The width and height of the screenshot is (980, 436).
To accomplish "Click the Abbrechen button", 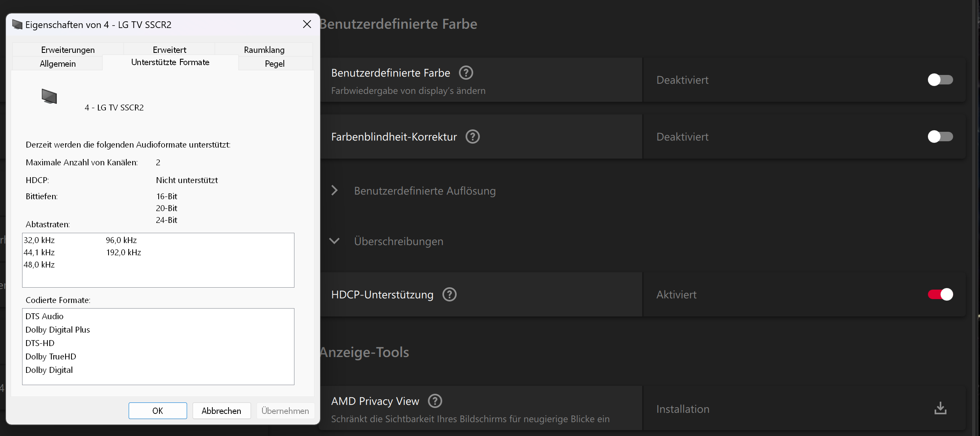I will click(x=221, y=411).
